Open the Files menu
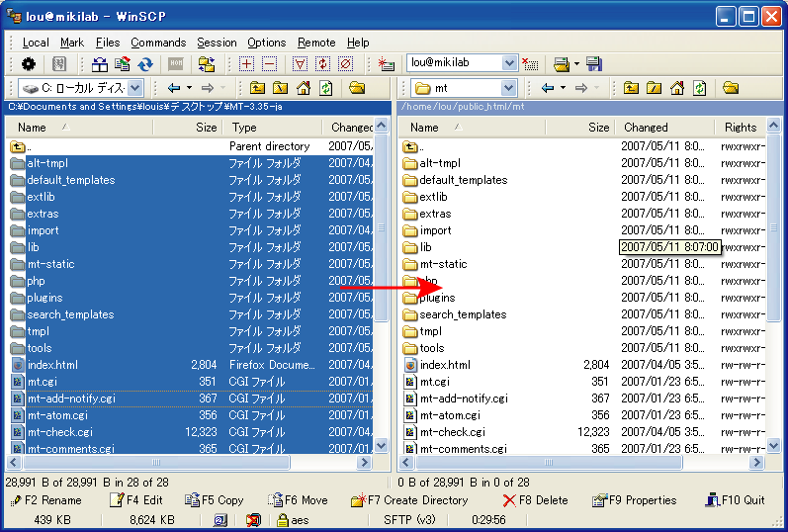Screen dimensions: 788x532 [x=108, y=43]
